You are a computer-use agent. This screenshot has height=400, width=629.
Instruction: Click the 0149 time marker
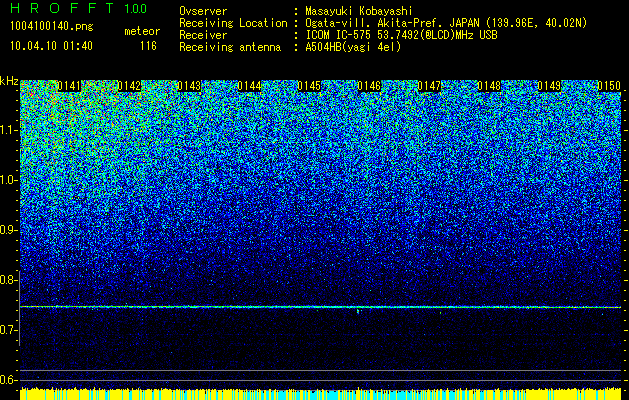tap(549, 86)
